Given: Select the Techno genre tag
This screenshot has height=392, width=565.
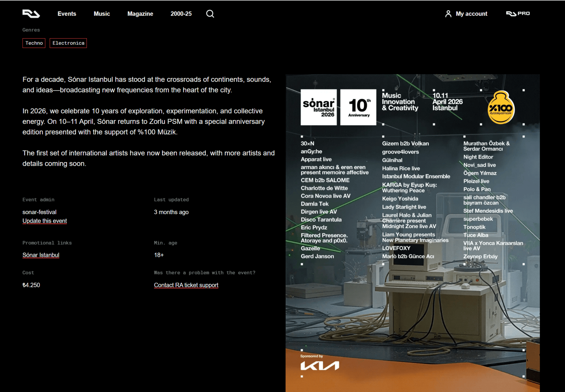Looking at the screenshot, I should click(34, 43).
